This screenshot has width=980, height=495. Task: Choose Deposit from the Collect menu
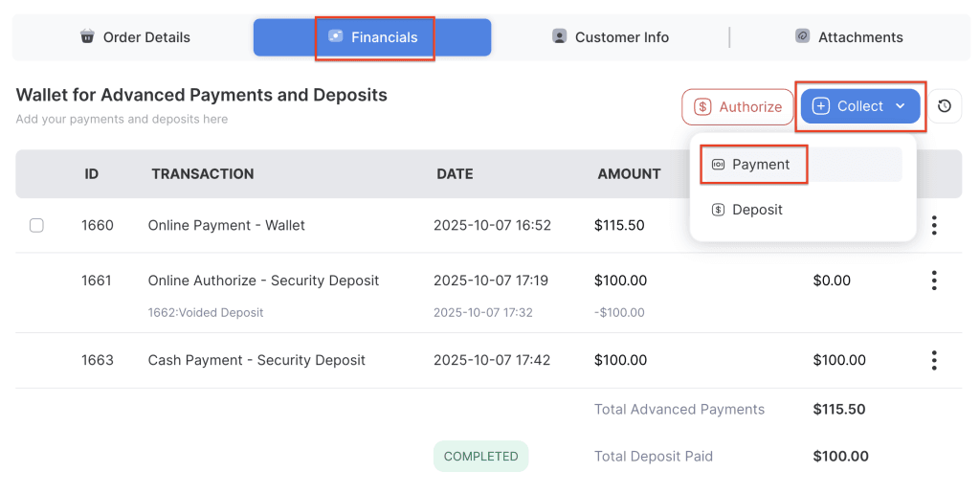pos(756,210)
